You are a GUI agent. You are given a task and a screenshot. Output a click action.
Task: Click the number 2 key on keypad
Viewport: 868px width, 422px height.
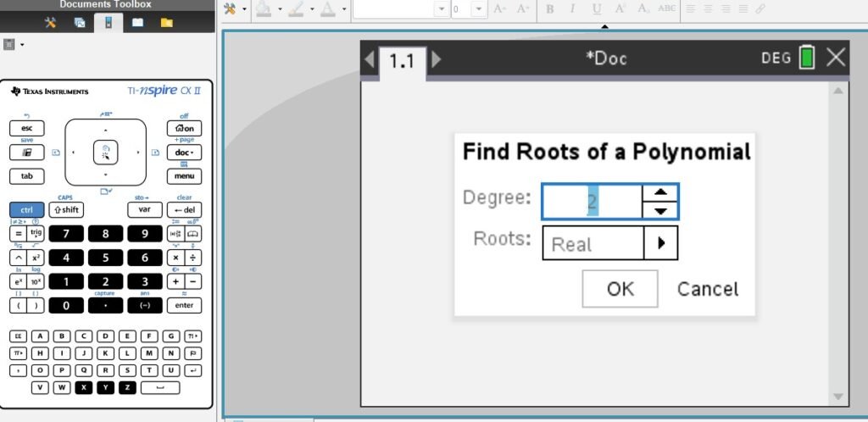[105, 281]
